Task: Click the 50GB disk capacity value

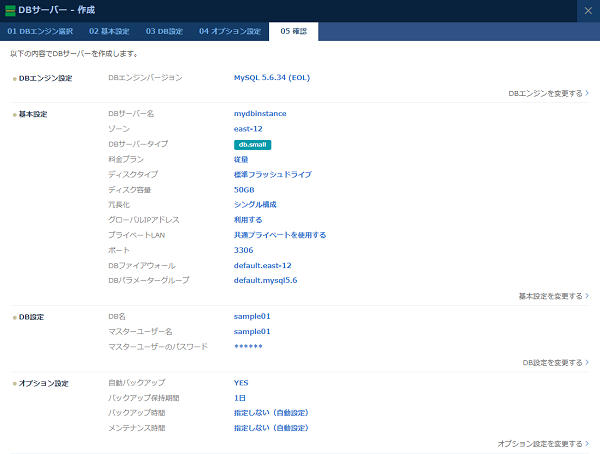Action: [244, 190]
